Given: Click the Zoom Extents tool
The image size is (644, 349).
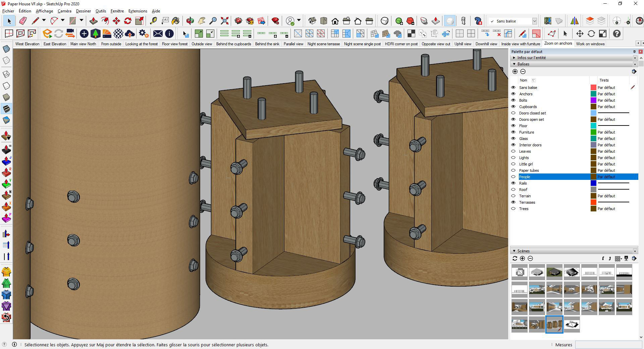Looking at the screenshot, I should point(224,21).
